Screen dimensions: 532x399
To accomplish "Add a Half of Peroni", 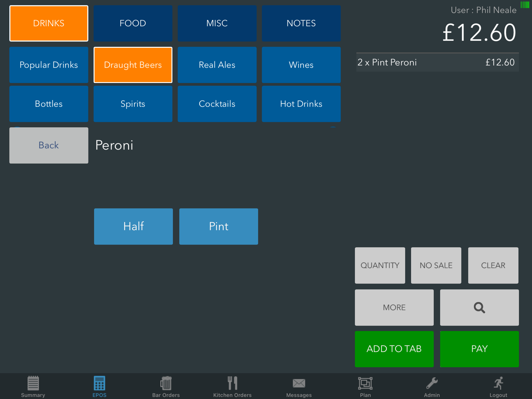I will [133, 226].
